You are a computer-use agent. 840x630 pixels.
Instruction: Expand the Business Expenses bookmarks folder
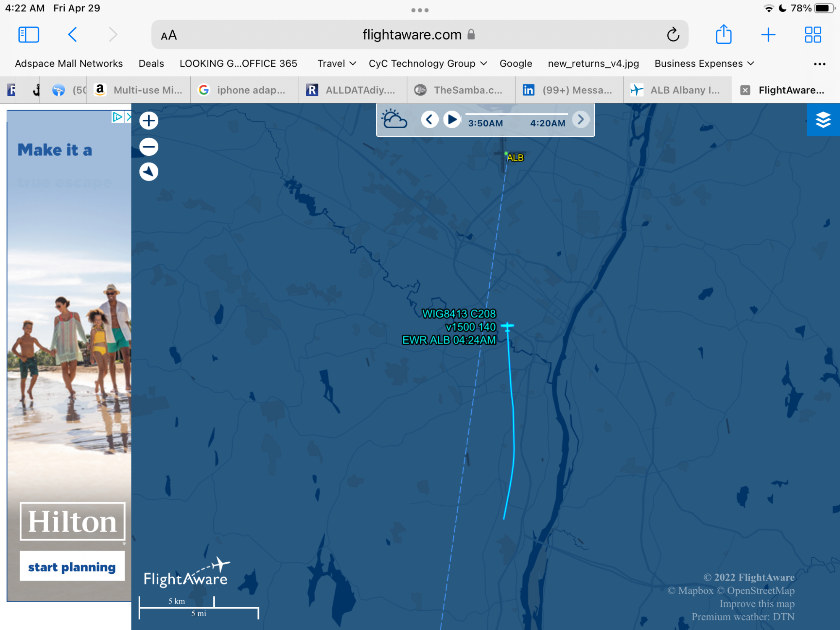[704, 63]
